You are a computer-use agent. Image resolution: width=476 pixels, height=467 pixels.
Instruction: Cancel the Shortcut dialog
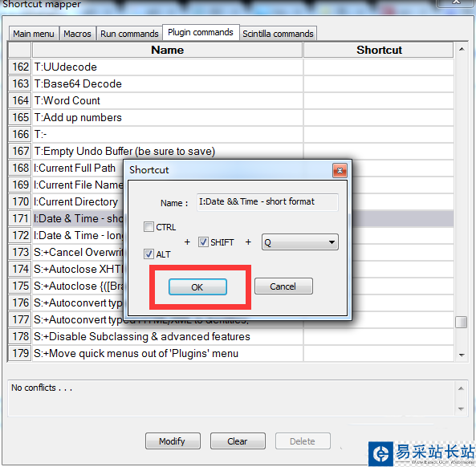click(283, 286)
